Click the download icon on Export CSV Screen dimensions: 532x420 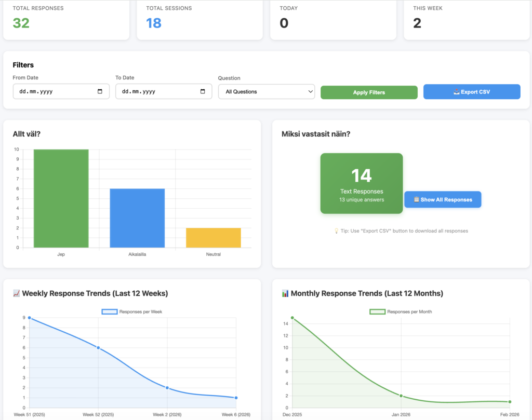click(x=456, y=92)
